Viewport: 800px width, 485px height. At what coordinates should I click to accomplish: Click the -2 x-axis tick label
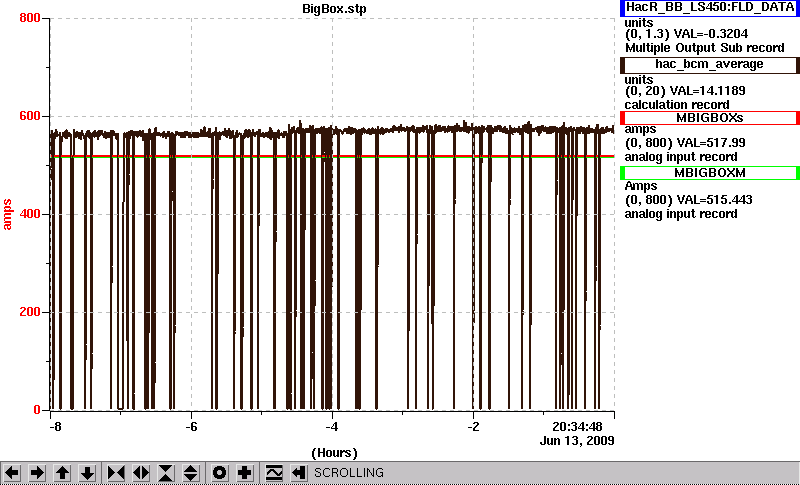(473, 426)
